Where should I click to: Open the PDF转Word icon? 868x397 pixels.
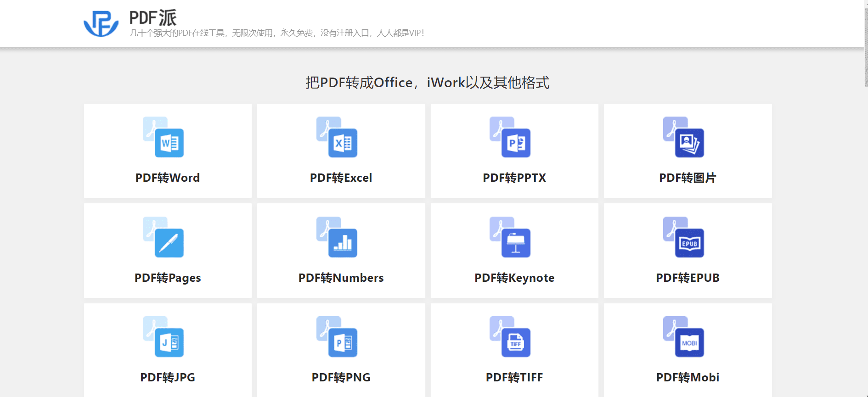point(163,137)
